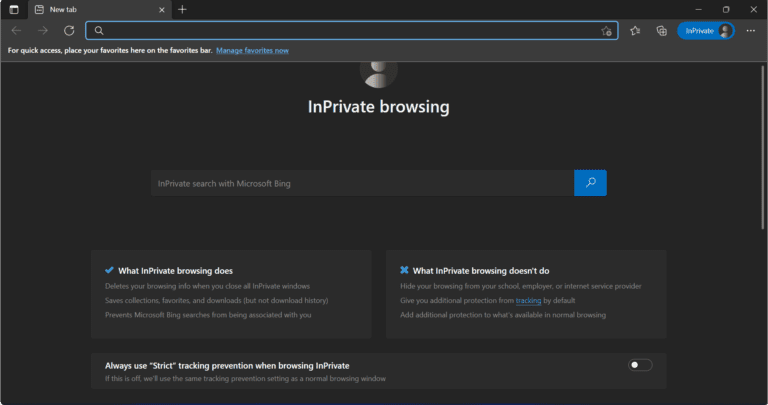Select the New tab tab
The image size is (768, 405).
90,9
